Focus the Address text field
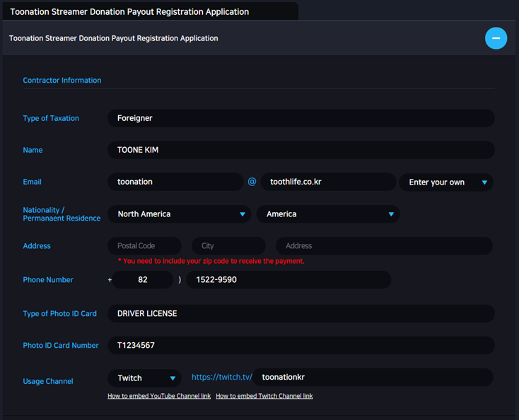This screenshot has height=420, width=519. [x=384, y=245]
